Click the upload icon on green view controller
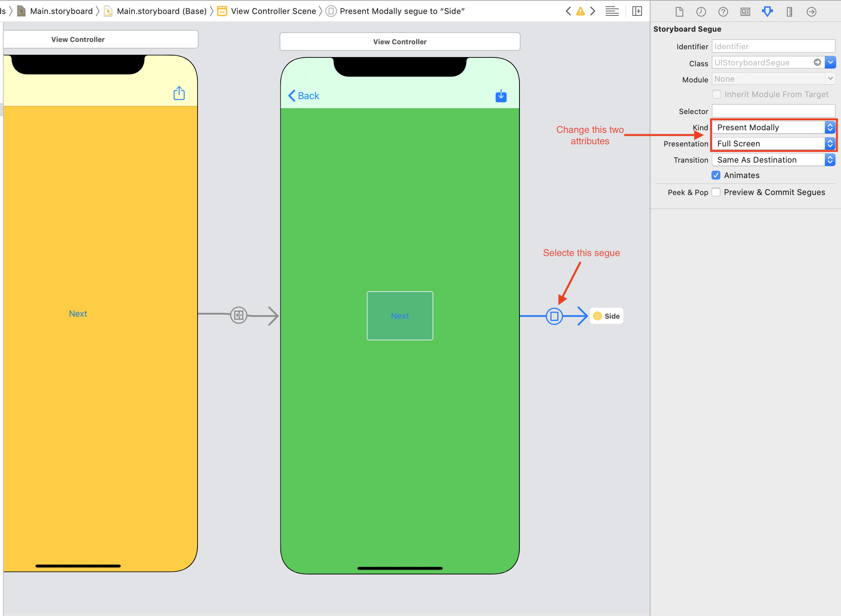The image size is (841, 616). click(x=501, y=96)
